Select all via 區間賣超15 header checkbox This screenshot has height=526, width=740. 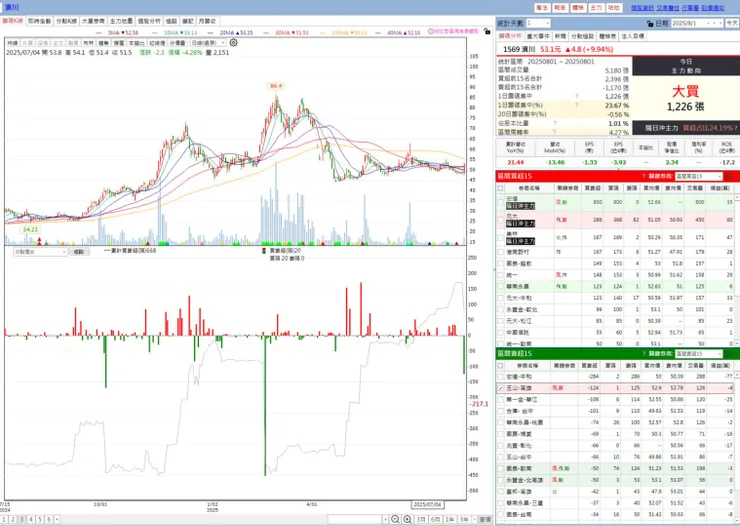(501, 366)
